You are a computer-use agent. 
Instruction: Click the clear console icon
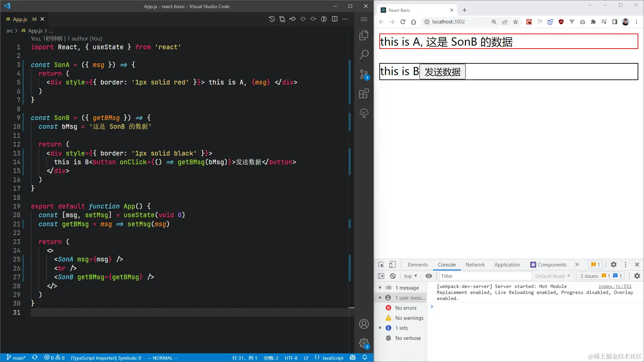point(392,276)
